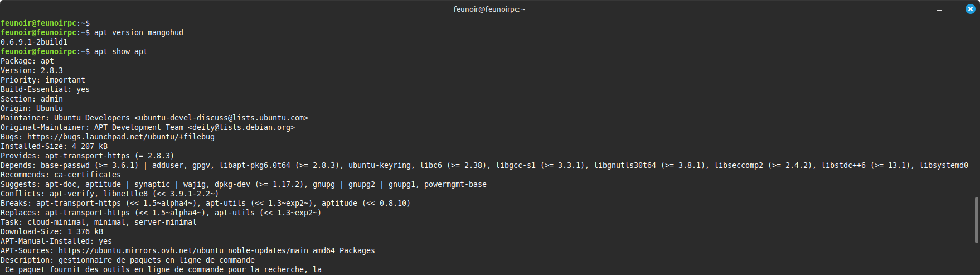
Task: Click the 'APT-Manual-Installed: yes' line
Action: 56,241
